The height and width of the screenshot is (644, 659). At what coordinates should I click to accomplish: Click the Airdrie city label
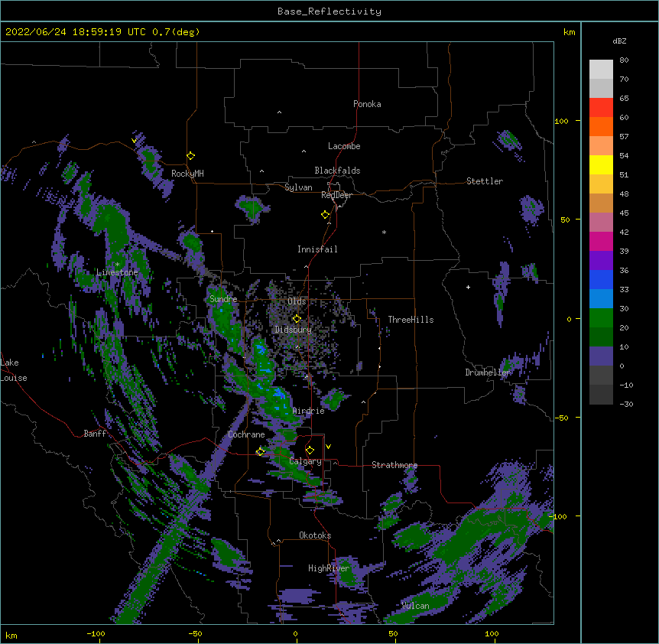pyautogui.click(x=308, y=411)
